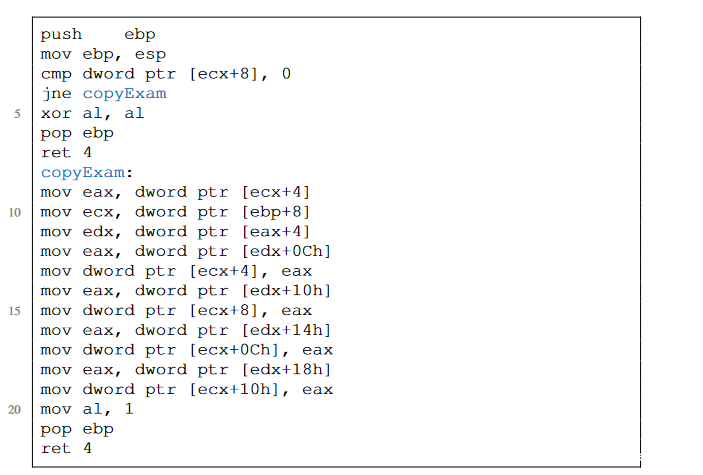Click the 'push ebp' instruction line

98,34
